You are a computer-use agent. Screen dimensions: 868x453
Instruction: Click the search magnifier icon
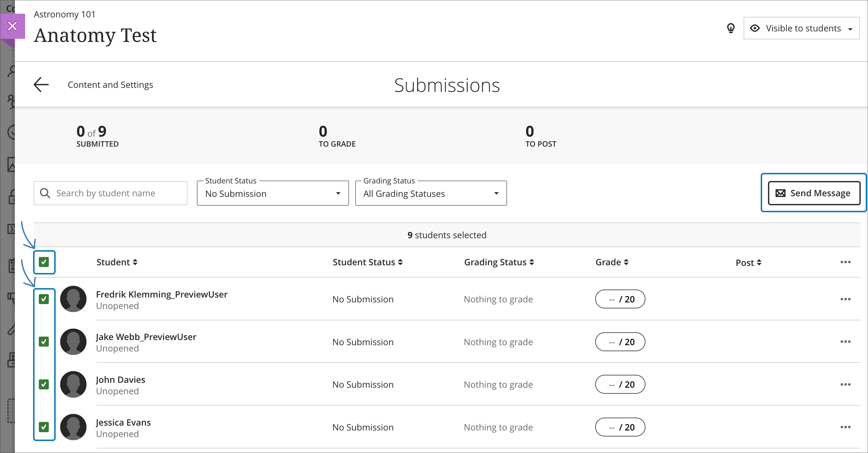point(45,193)
